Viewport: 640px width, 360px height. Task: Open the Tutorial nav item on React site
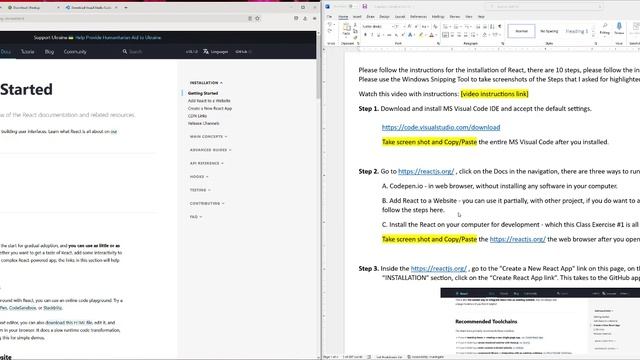pyautogui.click(x=28, y=52)
